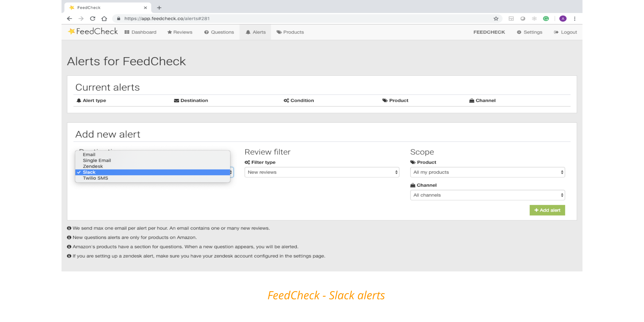Screen dimensions: 644x322
Task: Select Twilio SMS option
Action: (x=152, y=178)
